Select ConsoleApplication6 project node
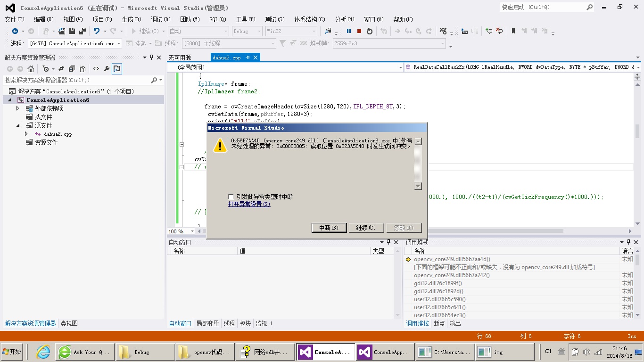Image resolution: width=644 pixels, height=362 pixels. coord(58,100)
